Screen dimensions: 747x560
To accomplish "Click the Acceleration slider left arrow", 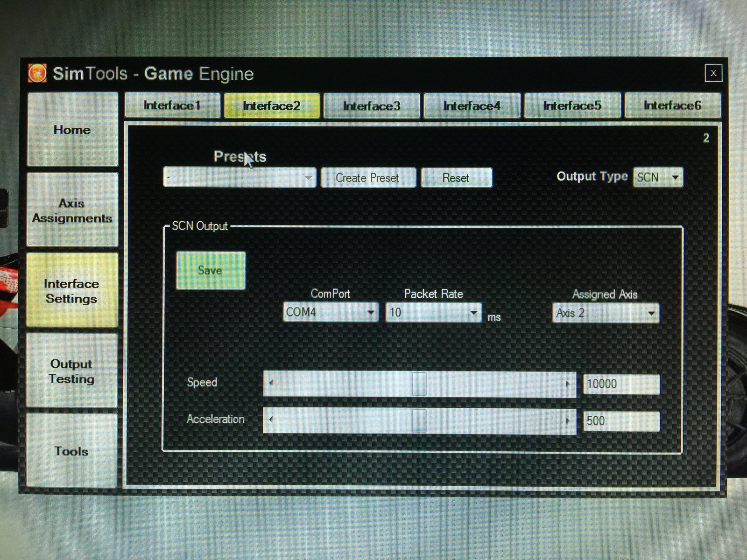I will 271,420.
